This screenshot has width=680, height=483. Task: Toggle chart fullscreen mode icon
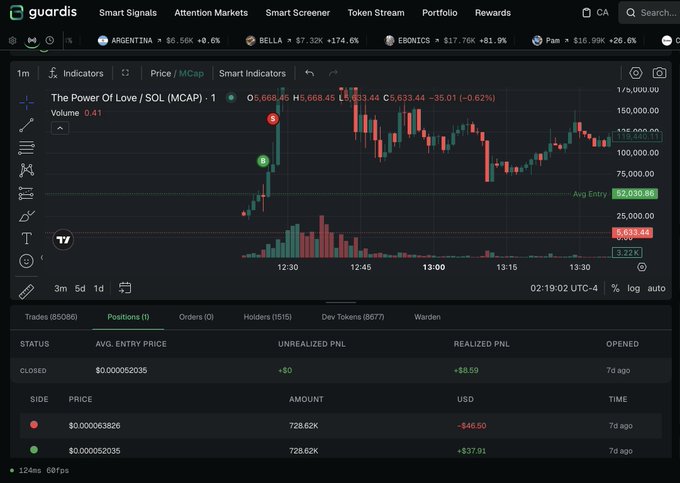125,73
